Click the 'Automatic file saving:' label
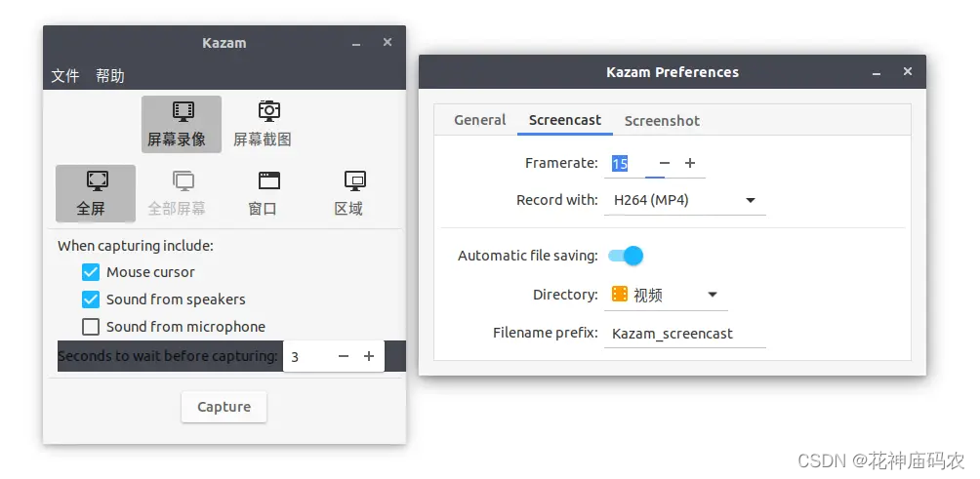980x479 pixels. (528, 256)
